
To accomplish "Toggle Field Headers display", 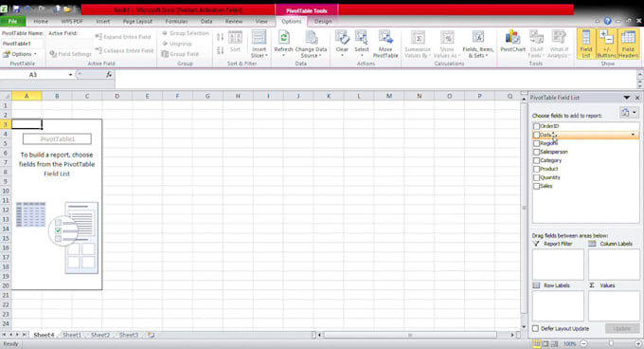I will [x=628, y=44].
